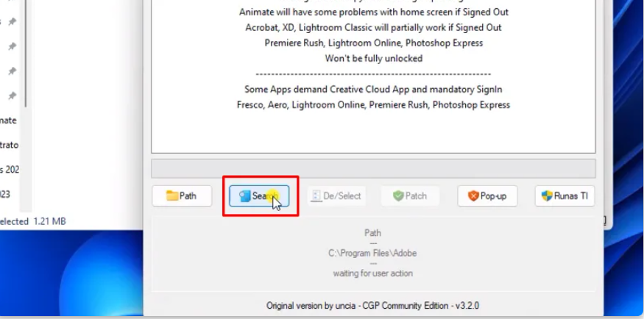Click inside the patcher's information text box
This screenshot has height=319, width=644.
pos(373,132)
